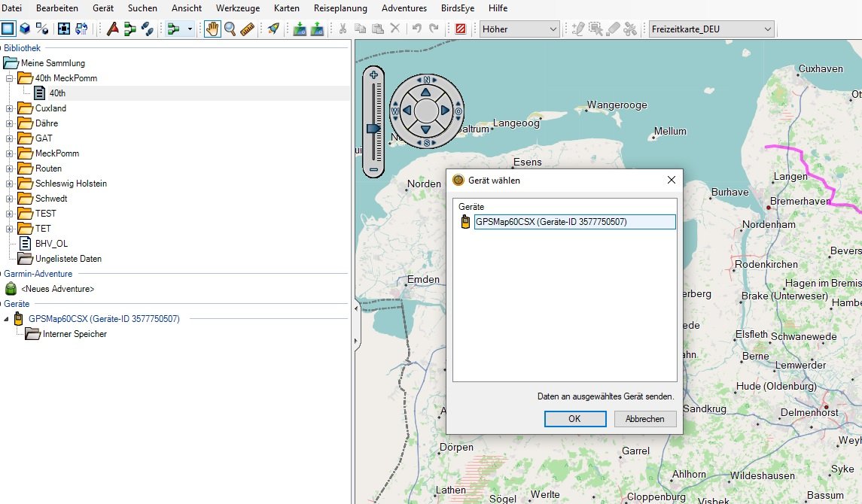
Task: Click the footprints track tool
Action: coord(147,29)
